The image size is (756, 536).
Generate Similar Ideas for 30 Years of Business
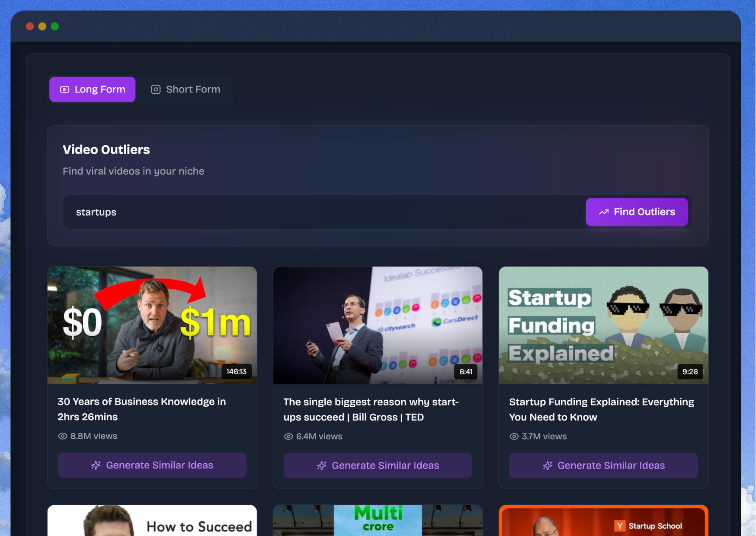(152, 465)
